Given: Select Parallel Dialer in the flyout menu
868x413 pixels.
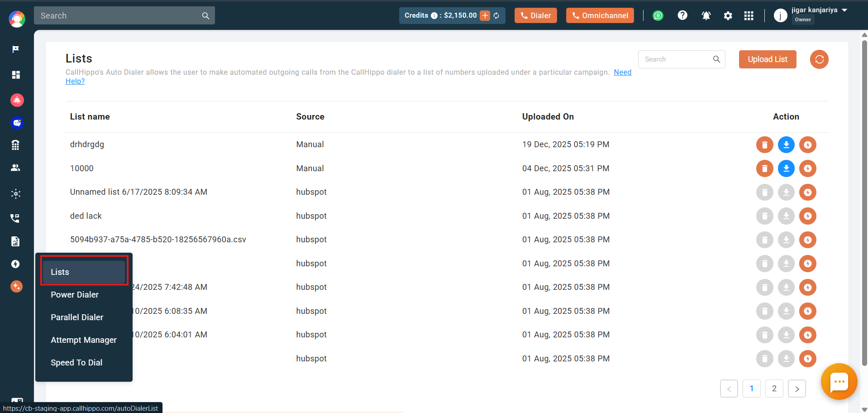Looking at the screenshot, I should tap(77, 317).
